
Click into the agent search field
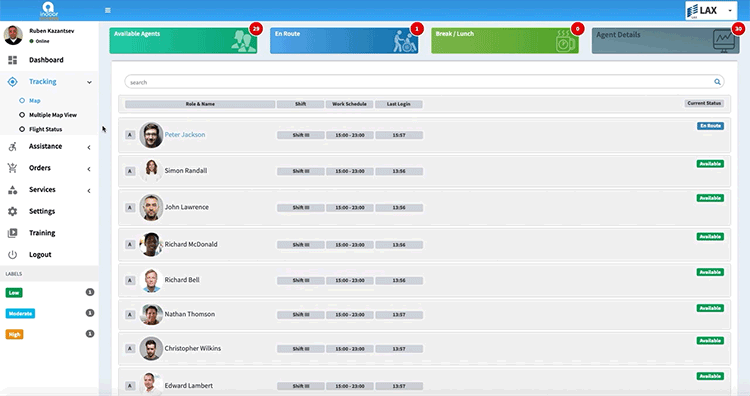point(424,82)
